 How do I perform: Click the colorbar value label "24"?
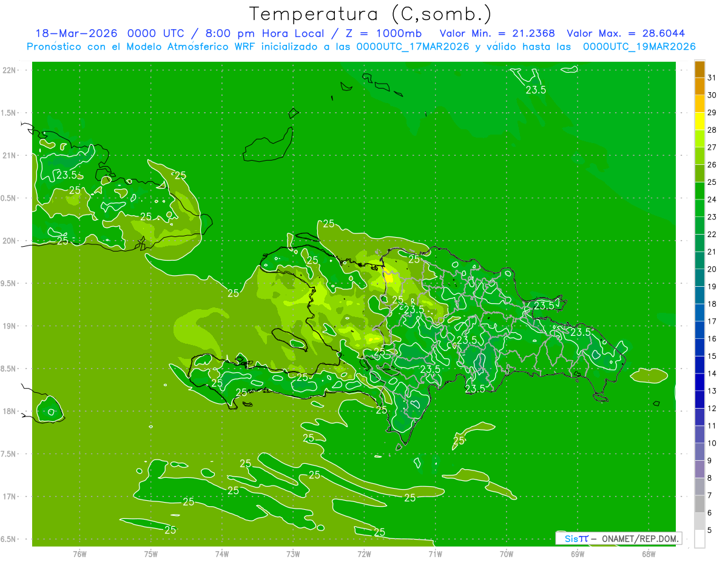pyautogui.click(x=712, y=199)
